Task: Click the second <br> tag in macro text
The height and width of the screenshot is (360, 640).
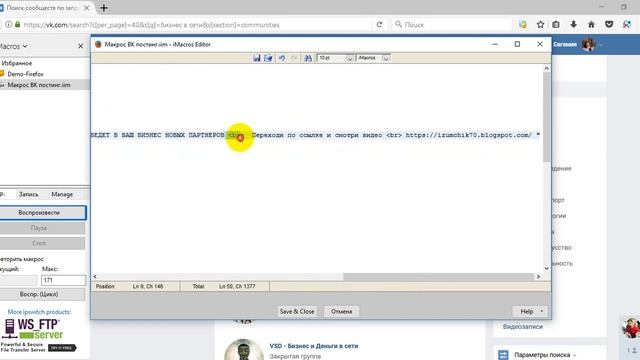Action: [x=394, y=135]
